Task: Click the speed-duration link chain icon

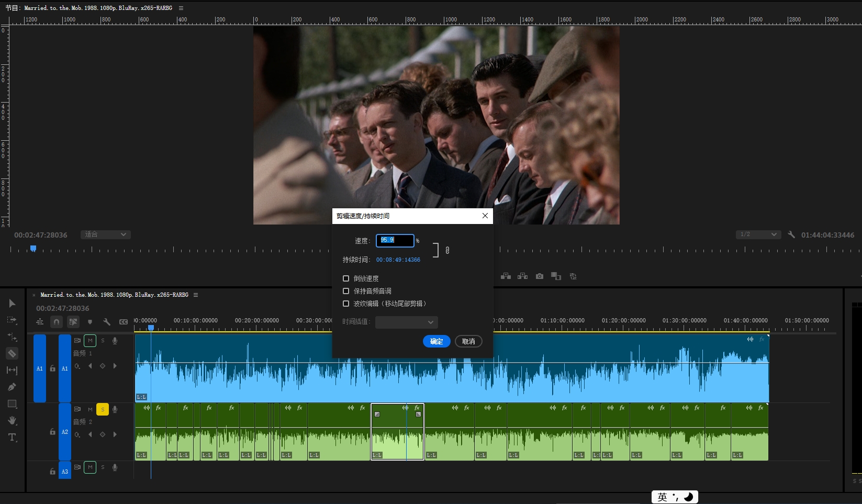Action: click(447, 250)
